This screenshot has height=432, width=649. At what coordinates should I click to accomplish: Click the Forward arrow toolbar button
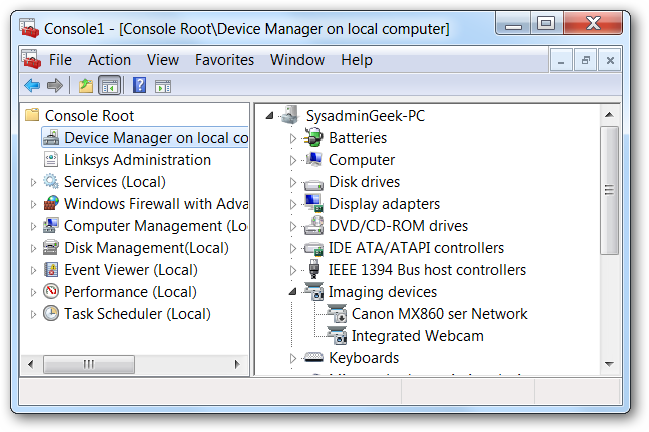(54, 86)
